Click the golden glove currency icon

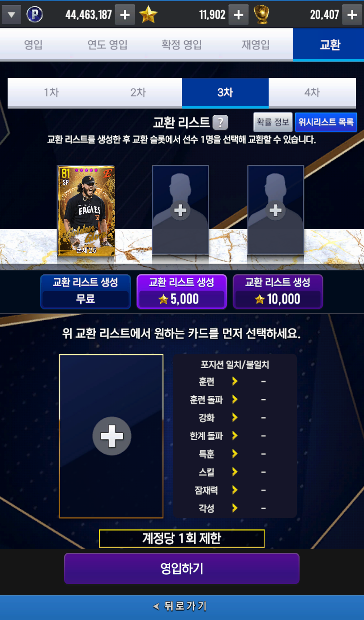click(261, 15)
